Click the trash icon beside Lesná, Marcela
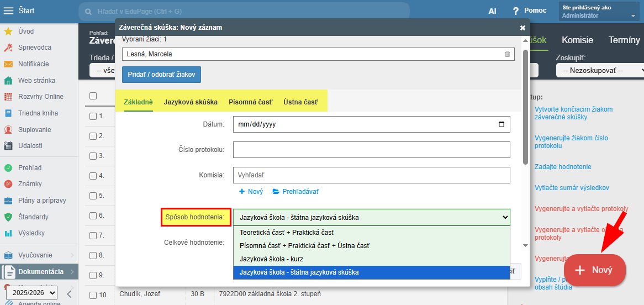 (x=507, y=54)
